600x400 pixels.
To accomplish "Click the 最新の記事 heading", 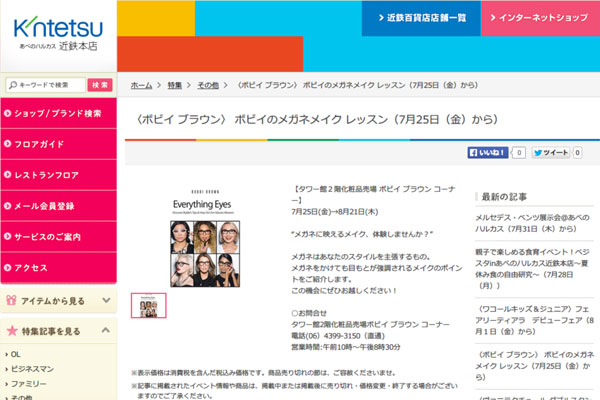I will (504, 197).
